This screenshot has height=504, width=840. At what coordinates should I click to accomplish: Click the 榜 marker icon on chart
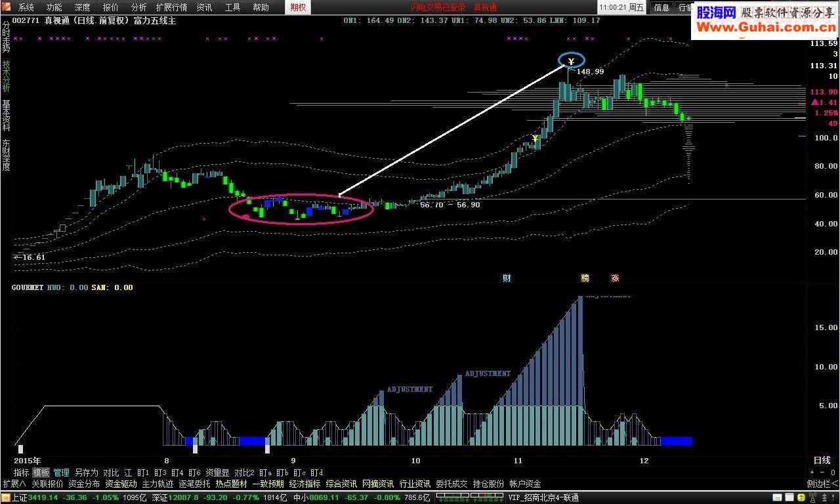[585, 278]
